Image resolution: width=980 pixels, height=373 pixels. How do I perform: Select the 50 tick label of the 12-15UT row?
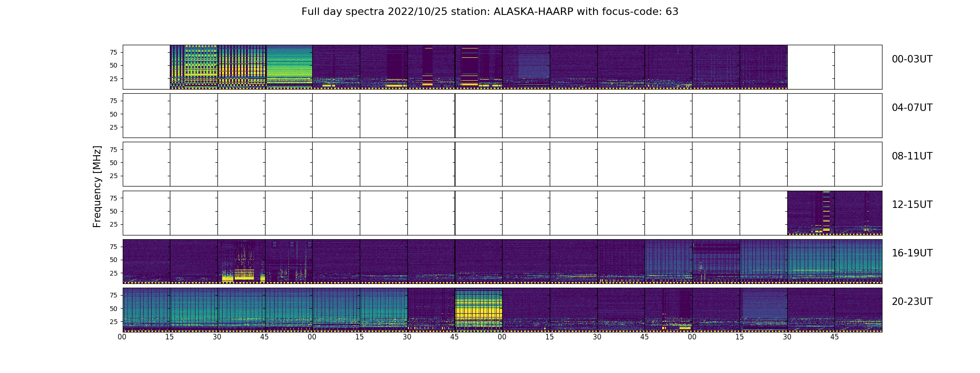[113, 211]
